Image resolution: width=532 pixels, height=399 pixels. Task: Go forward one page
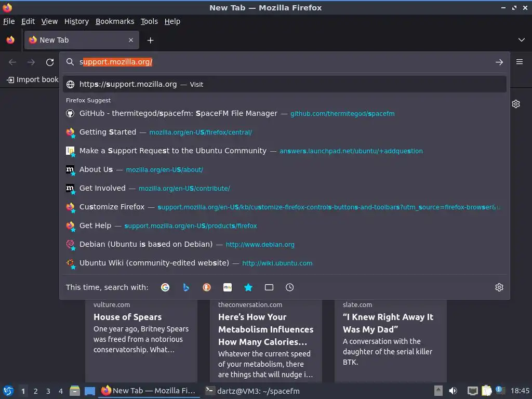tap(31, 62)
